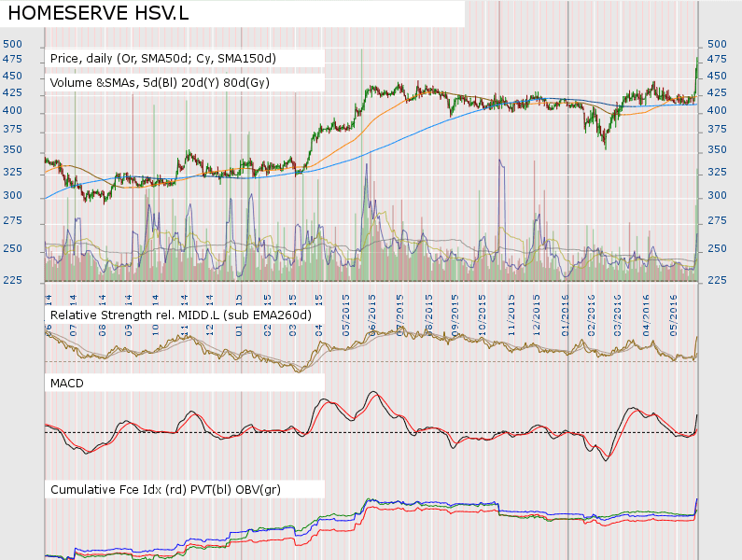
Task: Click the 500 value on the left price axis
Action: (x=13, y=44)
